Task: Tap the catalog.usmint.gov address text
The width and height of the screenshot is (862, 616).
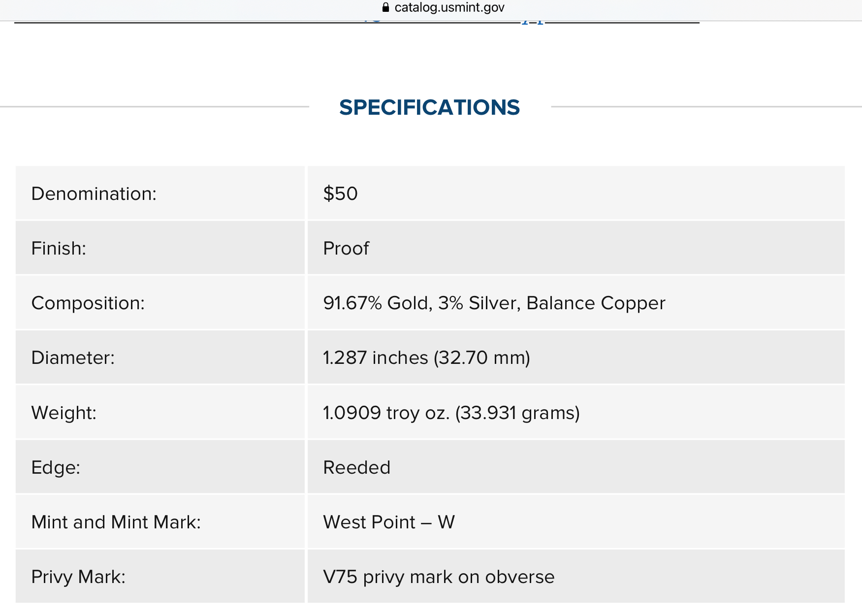Action: [x=449, y=7]
